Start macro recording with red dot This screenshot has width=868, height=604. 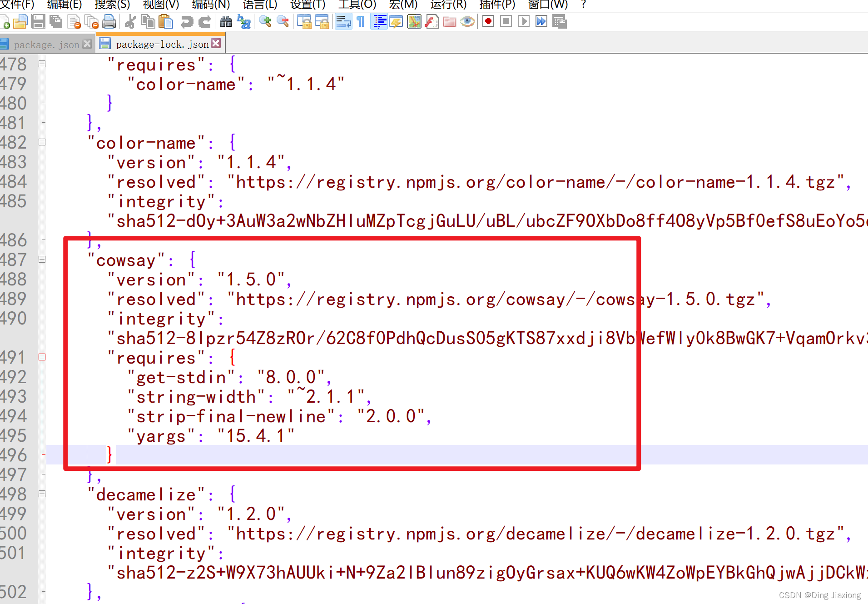pos(488,21)
